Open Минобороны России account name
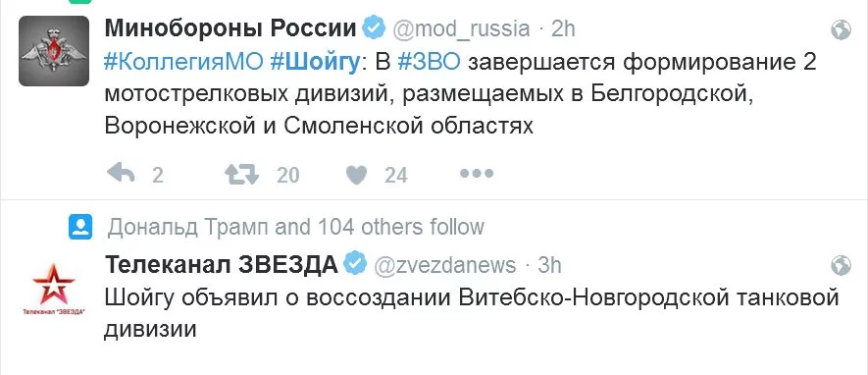868x375 pixels. (230, 28)
